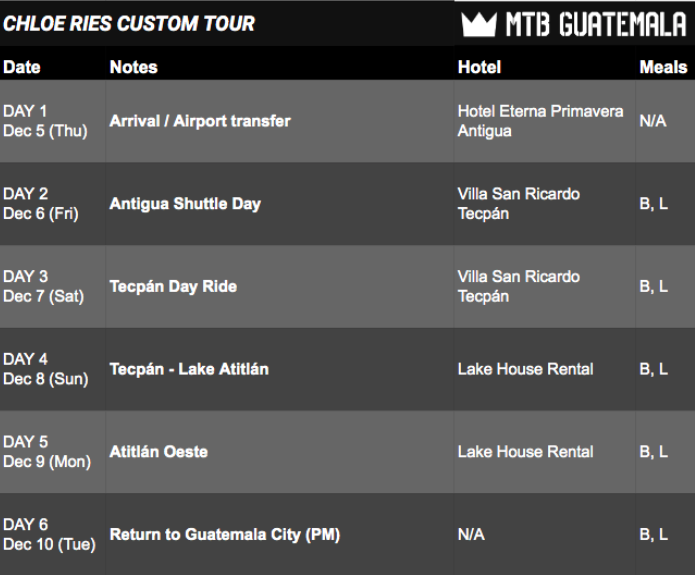This screenshot has width=695, height=575.
Task: Click the MTB GUATEMALA wordmark
Action: [x=597, y=24]
